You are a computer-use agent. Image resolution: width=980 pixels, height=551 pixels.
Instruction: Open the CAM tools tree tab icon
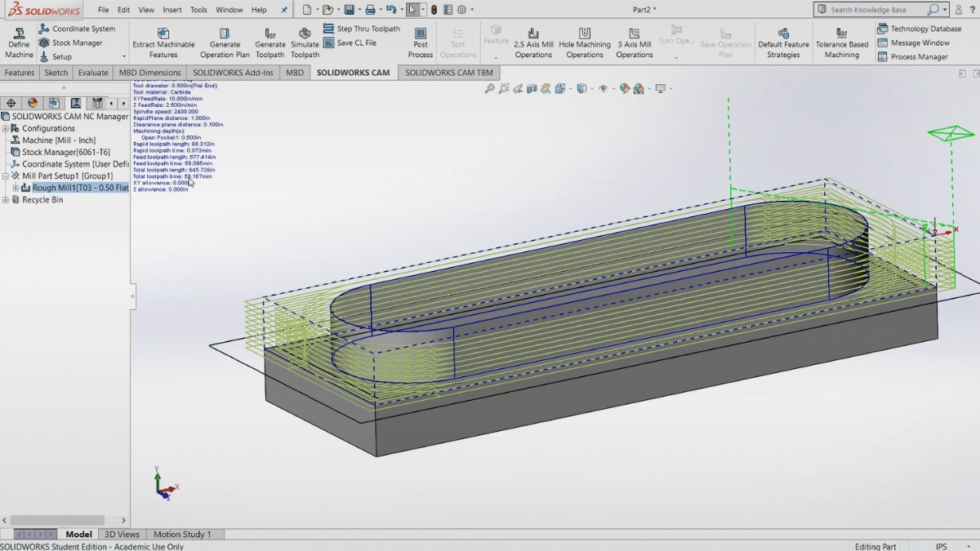tap(97, 103)
